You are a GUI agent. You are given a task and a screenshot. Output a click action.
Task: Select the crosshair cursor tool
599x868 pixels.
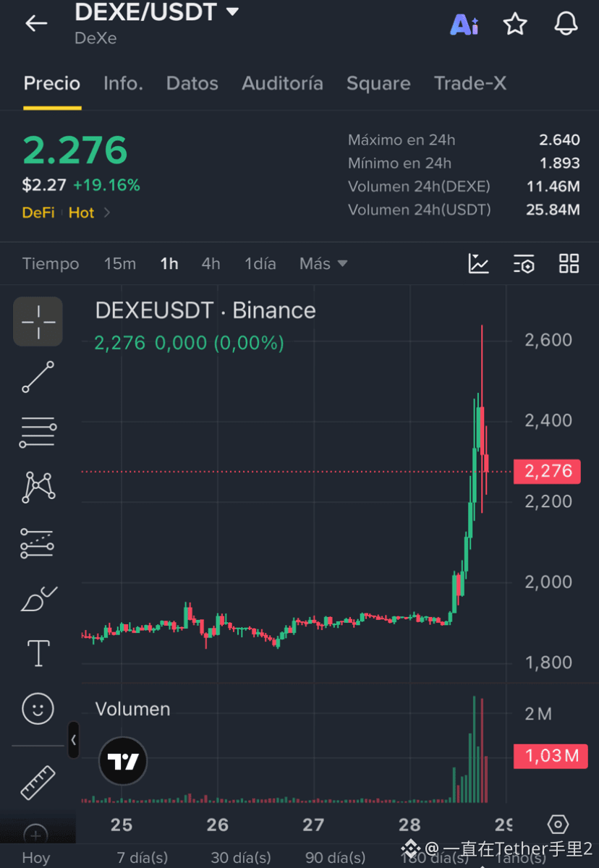38,322
